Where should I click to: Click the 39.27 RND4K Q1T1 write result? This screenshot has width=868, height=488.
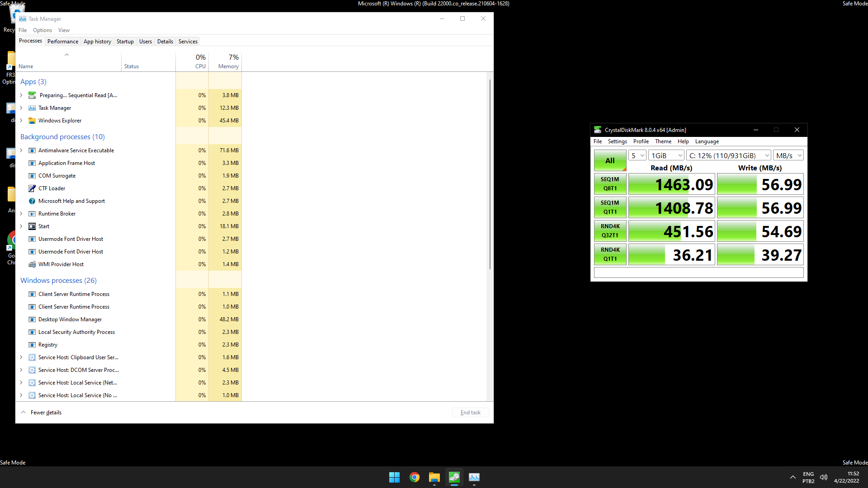pos(760,255)
